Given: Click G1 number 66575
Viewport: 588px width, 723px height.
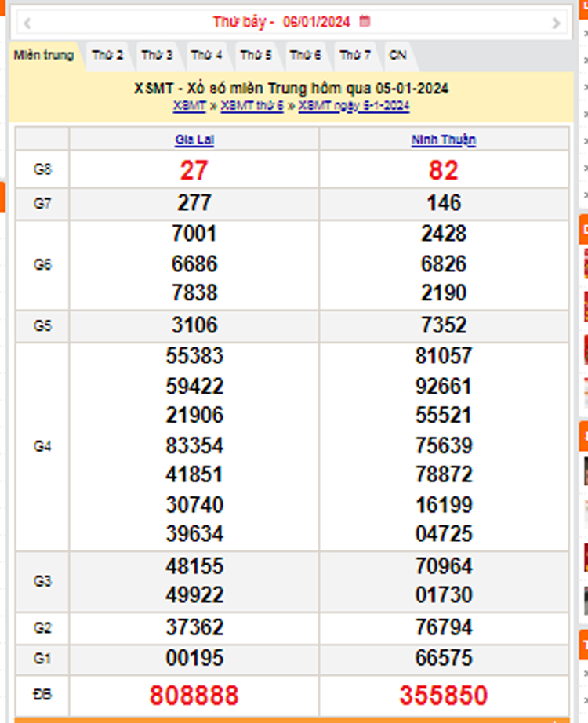Looking at the screenshot, I should click(x=444, y=658).
